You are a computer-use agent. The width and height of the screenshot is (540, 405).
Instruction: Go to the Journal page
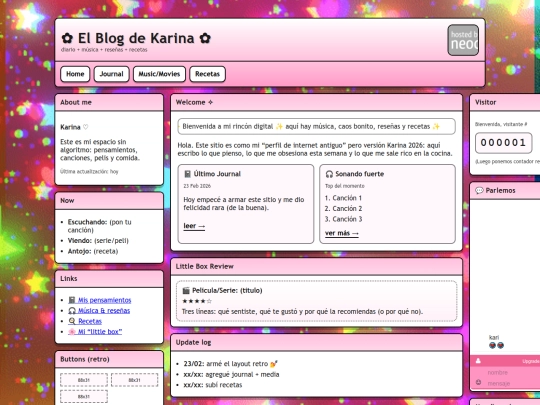(x=112, y=74)
